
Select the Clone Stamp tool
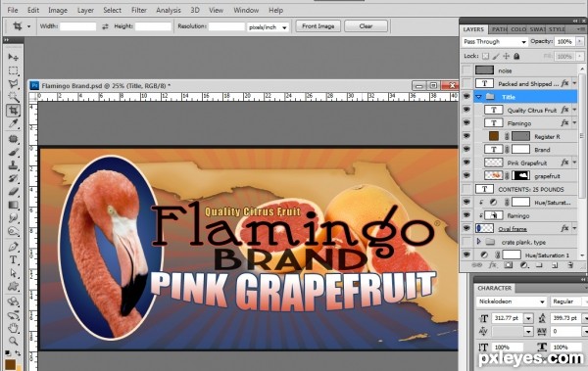point(13,165)
